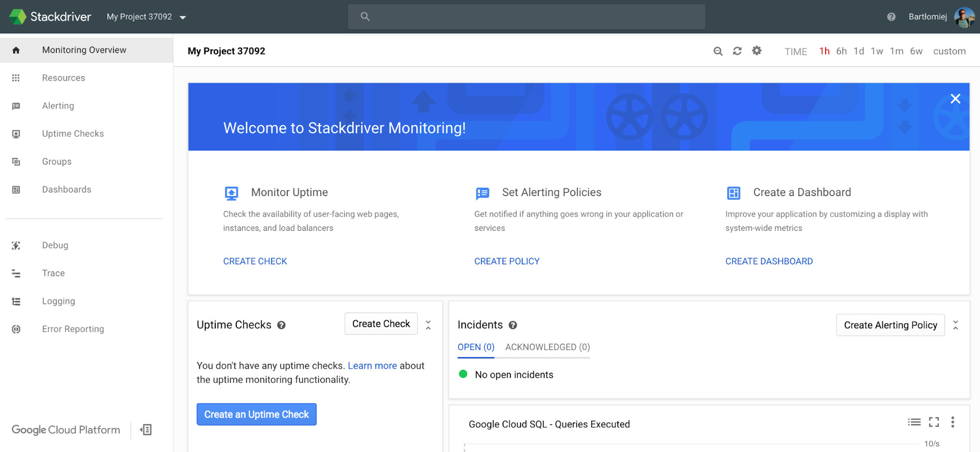Collapse the Incidents panel

point(955,325)
